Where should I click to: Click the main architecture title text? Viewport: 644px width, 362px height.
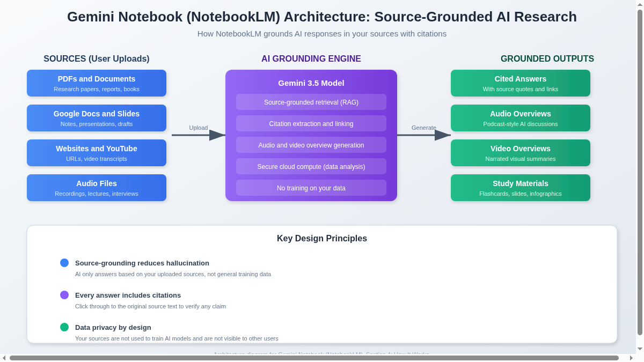tap(322, 17)
